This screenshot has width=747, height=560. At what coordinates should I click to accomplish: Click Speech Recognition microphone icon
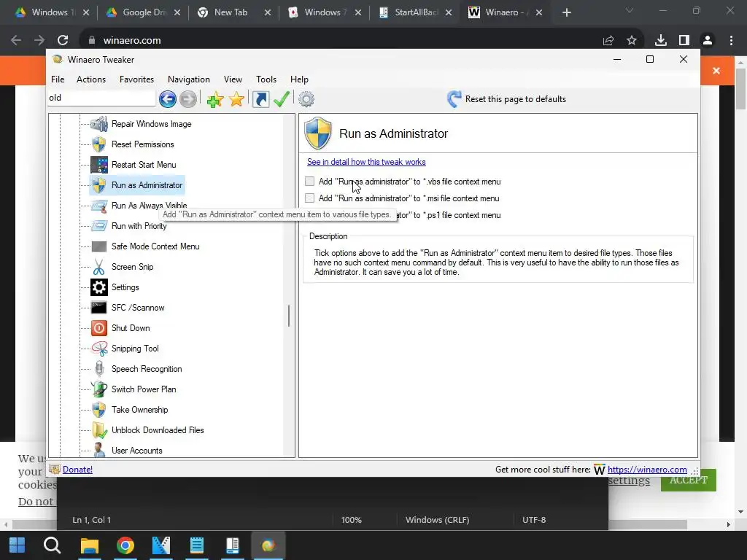coord(99,369)
